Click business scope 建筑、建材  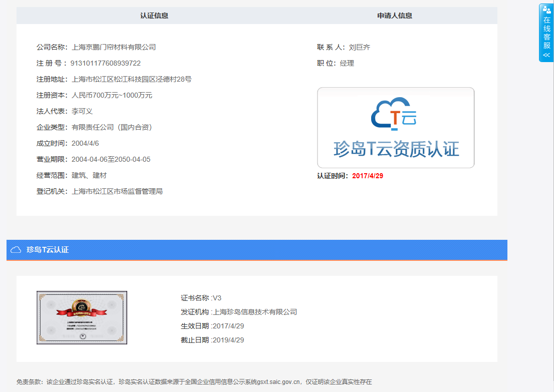coord(89,176)
